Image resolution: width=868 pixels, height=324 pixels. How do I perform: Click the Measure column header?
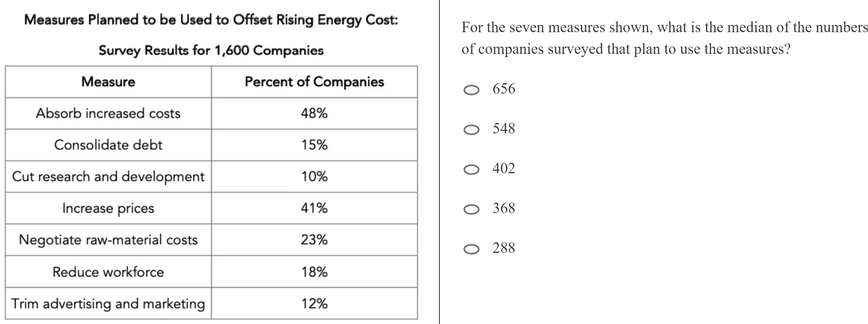[x=108, y=82]
